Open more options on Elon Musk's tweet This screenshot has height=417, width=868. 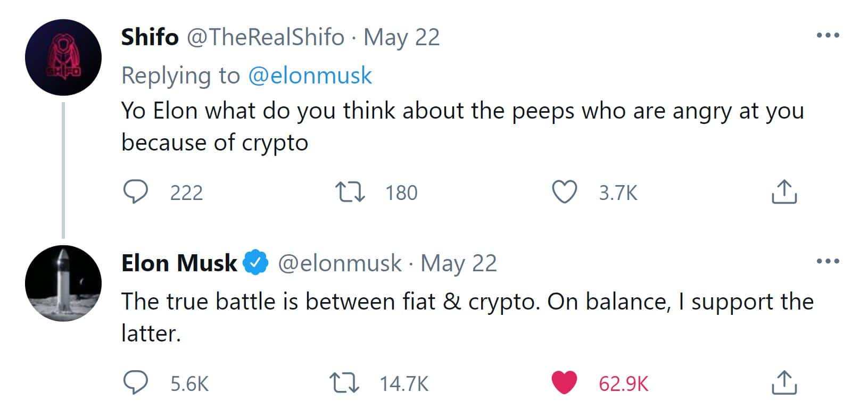click(828, 261)
